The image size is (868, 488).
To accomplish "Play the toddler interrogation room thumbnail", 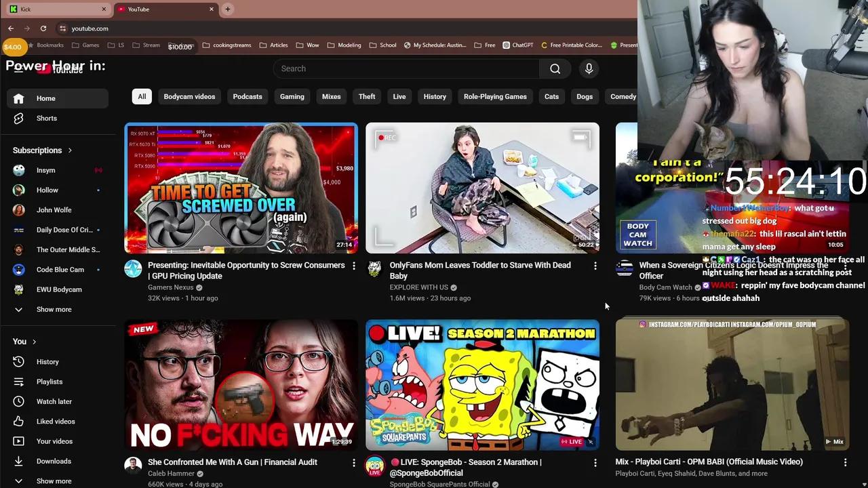I will pos(482,188).
